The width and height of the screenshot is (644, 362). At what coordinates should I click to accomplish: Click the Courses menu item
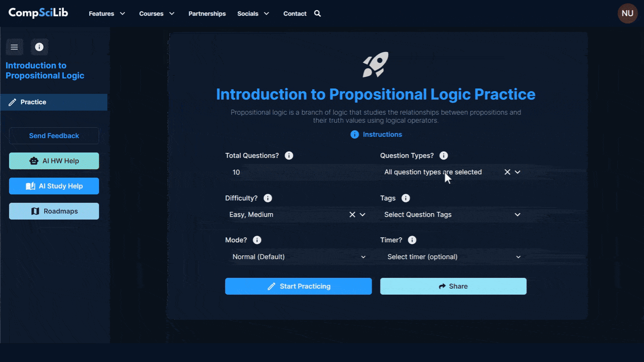[151, 13]
